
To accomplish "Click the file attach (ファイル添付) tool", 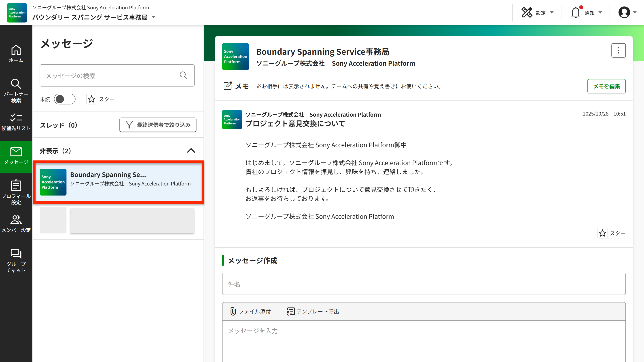I will click(x=250, y=311).
